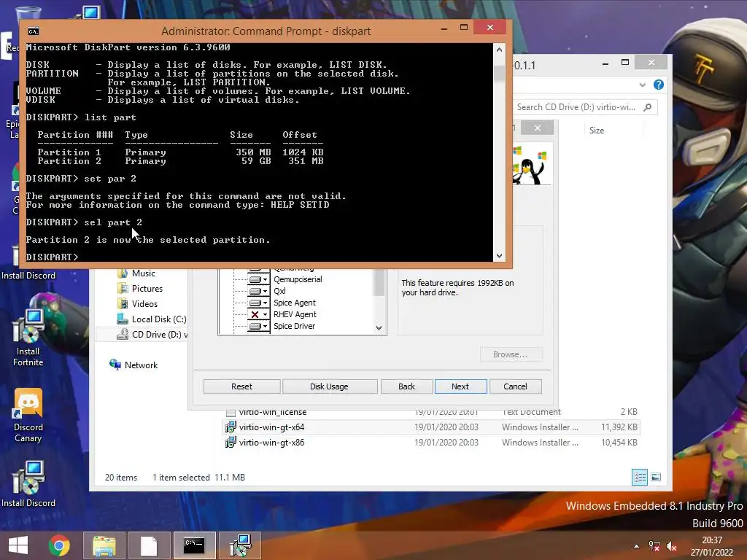This screenshot has width=747, height=560.
Task: Open Spice Agent feature dropdown
Action: coord(259,303)
